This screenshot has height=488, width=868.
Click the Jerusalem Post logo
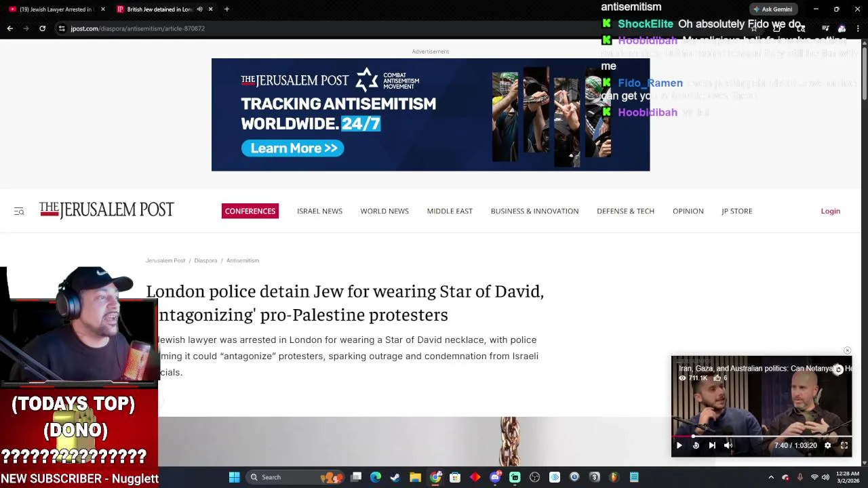[106, 210]
